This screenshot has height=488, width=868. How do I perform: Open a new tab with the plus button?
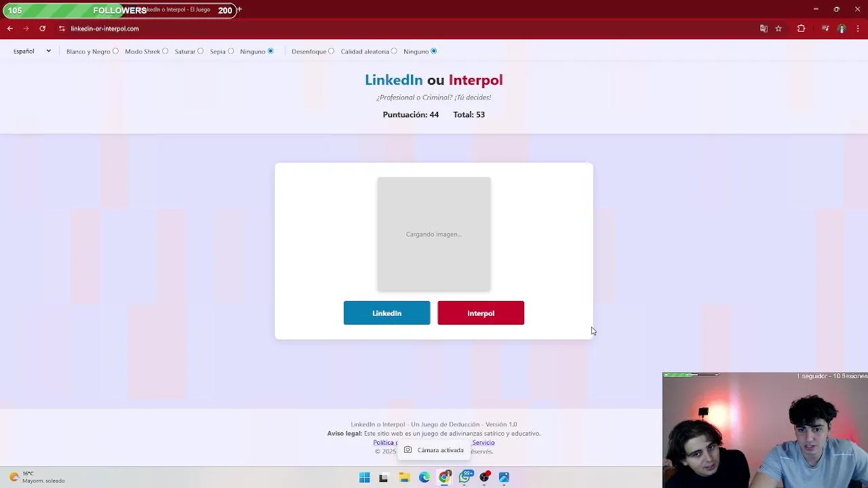point(239,9)
